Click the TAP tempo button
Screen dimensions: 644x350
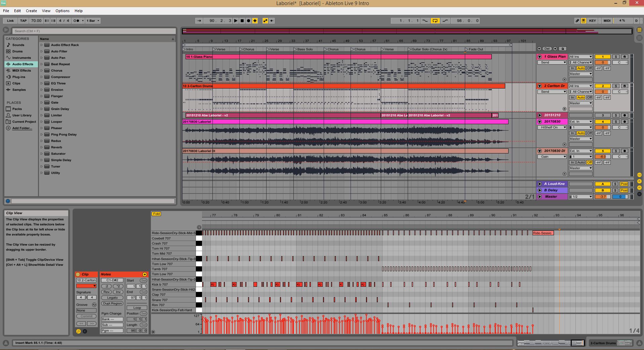coord(23,21)
